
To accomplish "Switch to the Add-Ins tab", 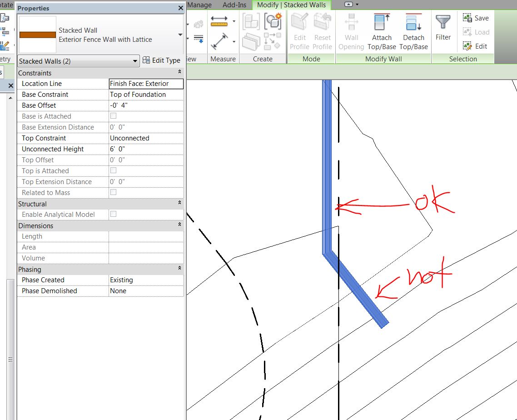I will pyautogui.click(x=234, y=5).
